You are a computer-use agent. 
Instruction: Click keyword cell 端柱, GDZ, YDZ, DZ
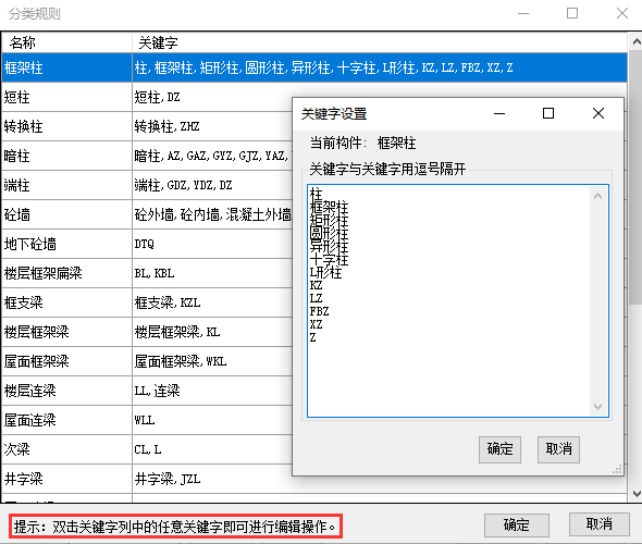[x=212, y=185]
